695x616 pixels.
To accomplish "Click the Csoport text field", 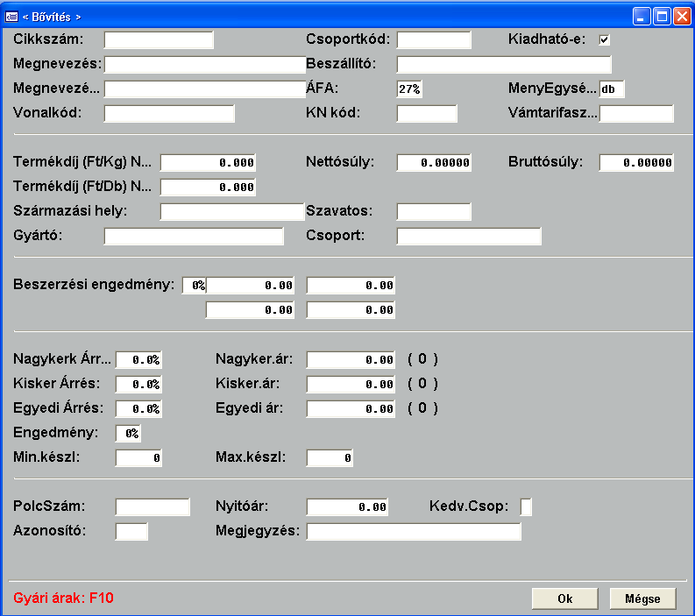I will pos(469,237).
